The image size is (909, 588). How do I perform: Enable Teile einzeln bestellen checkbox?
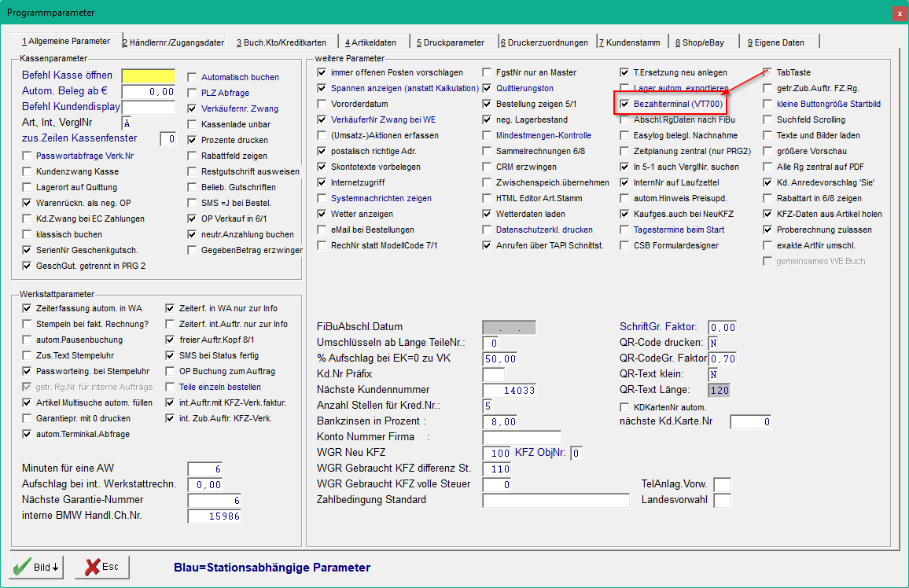[x=170, y=387]
